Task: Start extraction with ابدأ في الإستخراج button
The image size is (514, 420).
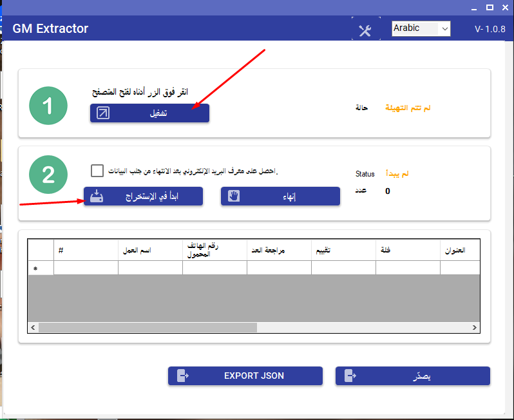Action: 143,196
